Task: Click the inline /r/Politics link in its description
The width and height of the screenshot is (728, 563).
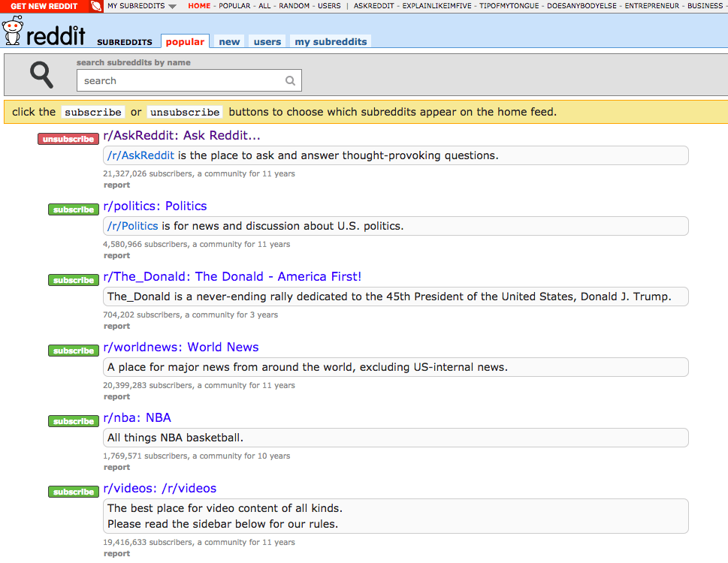Action: 132,225
